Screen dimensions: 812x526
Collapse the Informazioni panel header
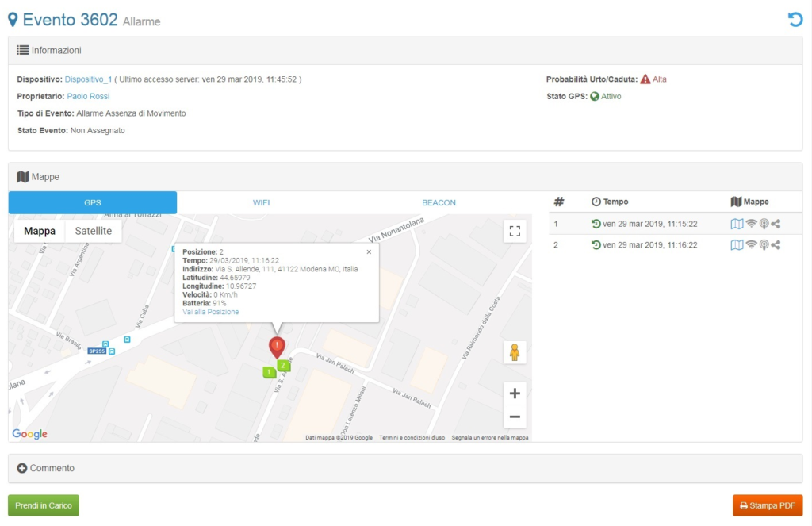tap(405, 50)
